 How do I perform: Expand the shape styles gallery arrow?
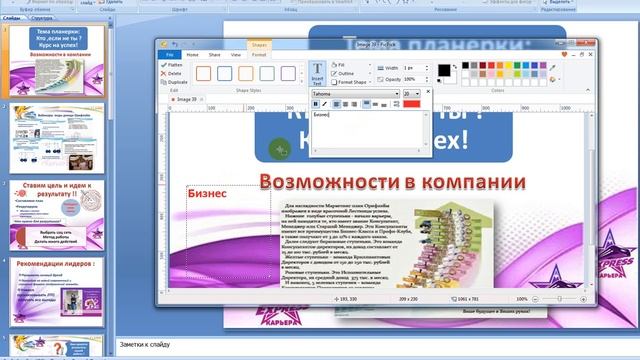pyautogui.click(x=302, y=80)
